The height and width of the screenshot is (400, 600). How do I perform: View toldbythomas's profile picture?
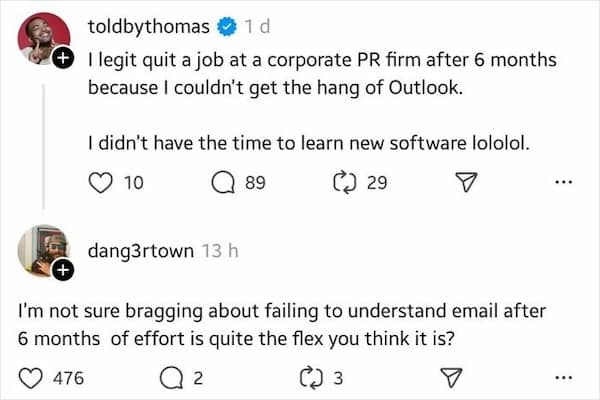(41, 38)
